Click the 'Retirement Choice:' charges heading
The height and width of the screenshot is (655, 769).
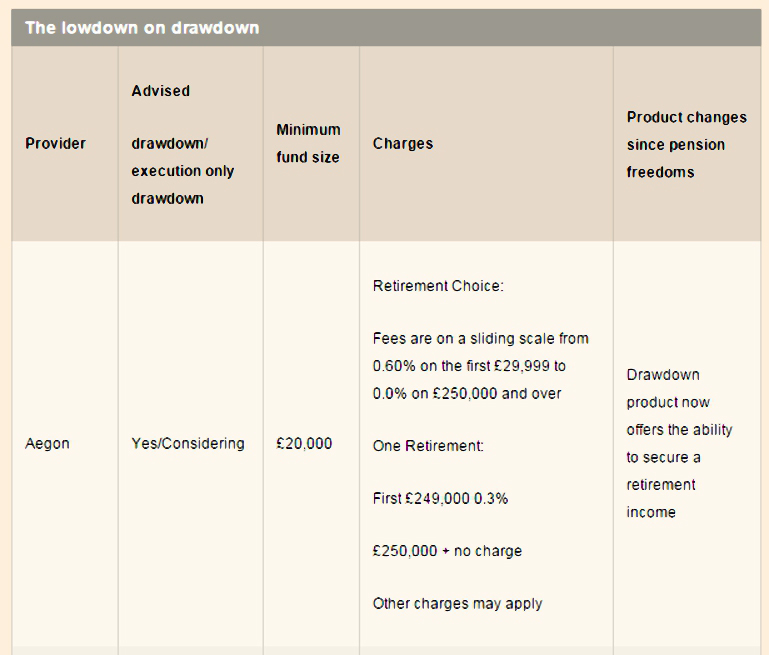[x=438, y=286]
